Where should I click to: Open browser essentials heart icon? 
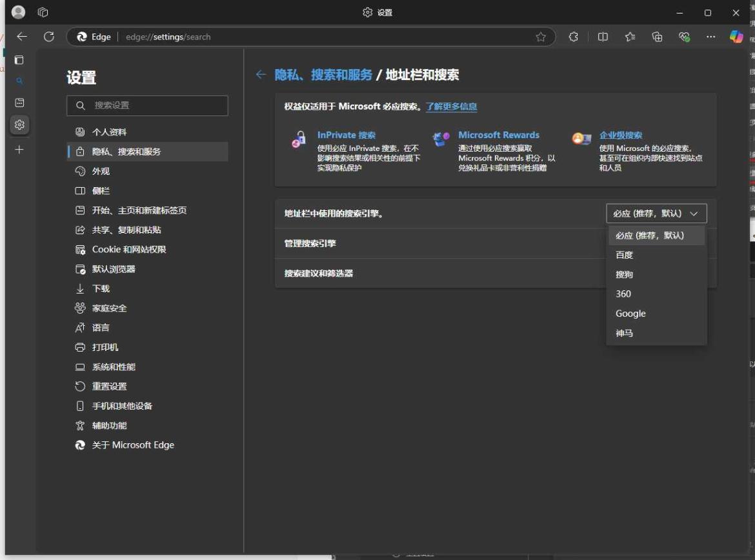tap(684, 37)
